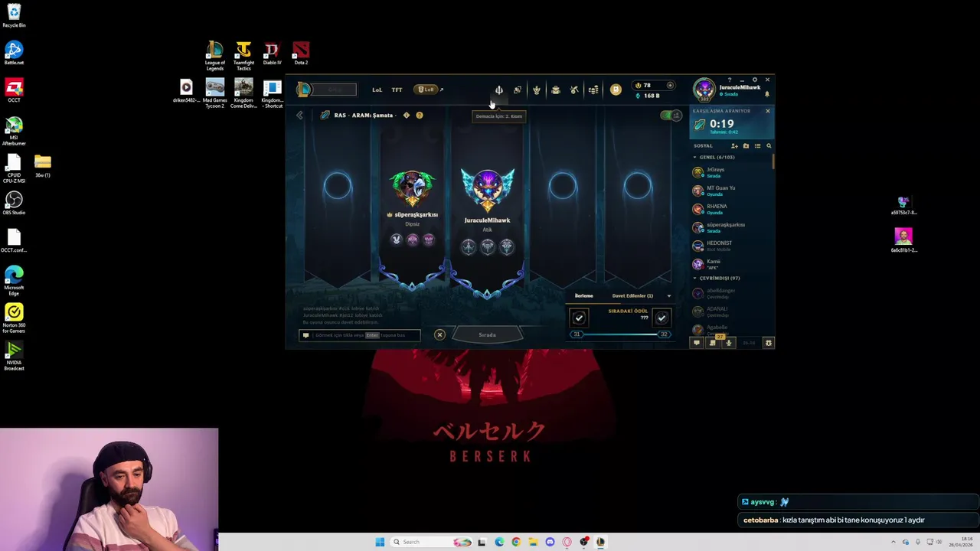The image size is (980, 551).
Task: Click the ADANALI offline friend entry
Action: [x=731, y=311]
